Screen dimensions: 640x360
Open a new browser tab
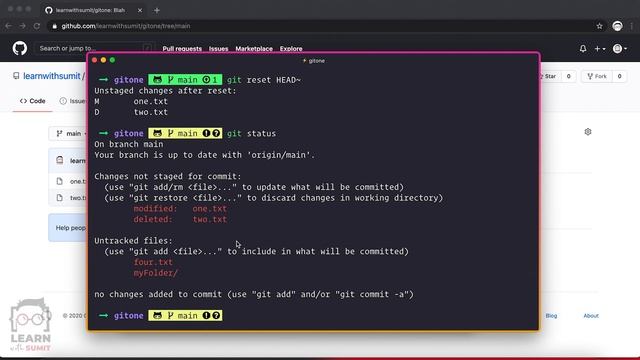pos(157,11)
